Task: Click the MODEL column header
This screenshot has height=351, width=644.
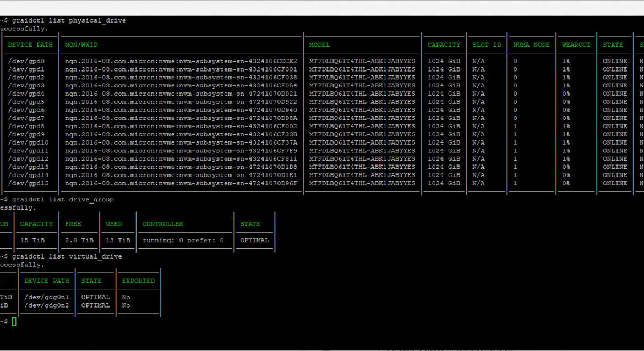Action: coord(319,45)
